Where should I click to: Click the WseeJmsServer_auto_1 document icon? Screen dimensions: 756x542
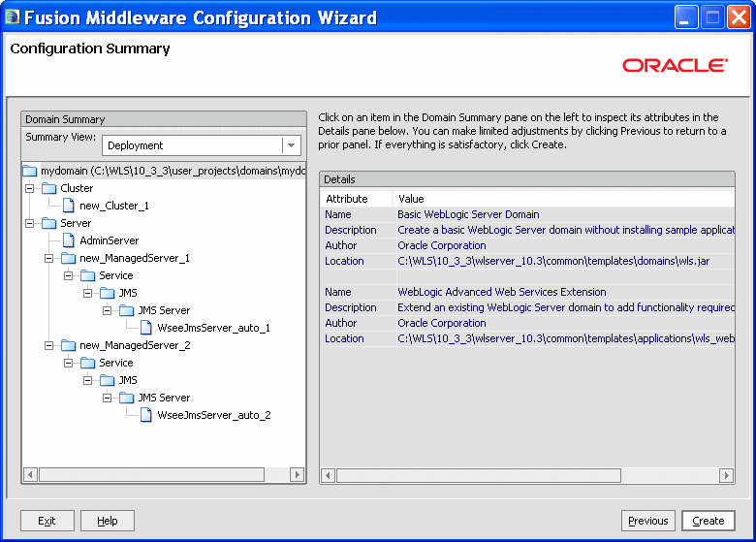[146, 328]
